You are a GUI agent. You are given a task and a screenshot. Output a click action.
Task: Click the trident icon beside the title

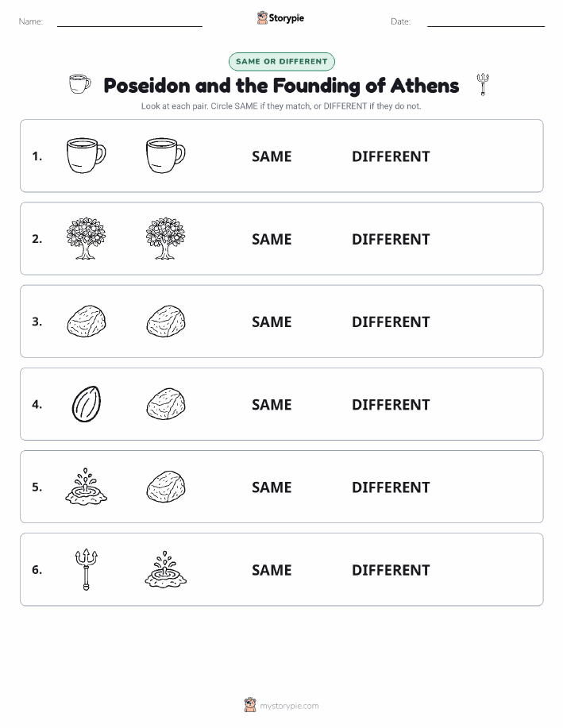[x=483, y=84]
